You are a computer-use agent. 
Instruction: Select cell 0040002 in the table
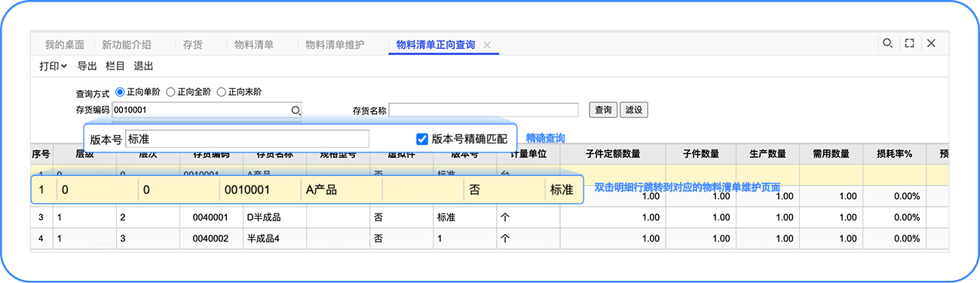(x=212, y=238)
